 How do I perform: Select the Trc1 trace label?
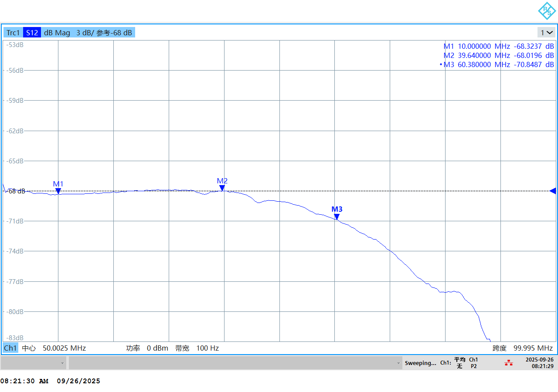(x=13, y=33)
